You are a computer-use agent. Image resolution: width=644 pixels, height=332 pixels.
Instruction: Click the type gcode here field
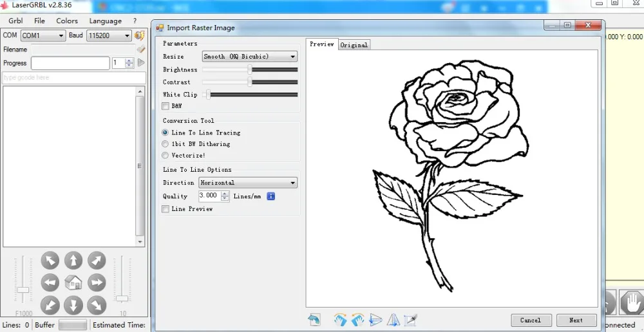coord(74,78)
